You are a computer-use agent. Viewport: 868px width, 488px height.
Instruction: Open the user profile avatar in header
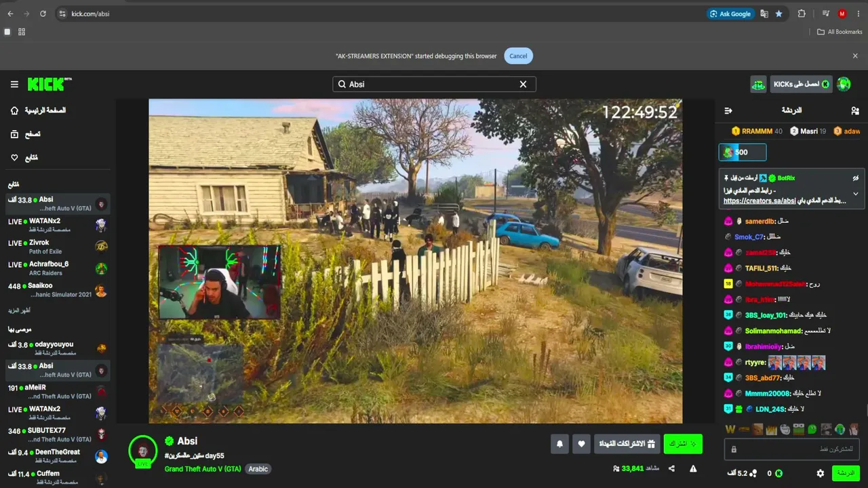pos(844,84)
